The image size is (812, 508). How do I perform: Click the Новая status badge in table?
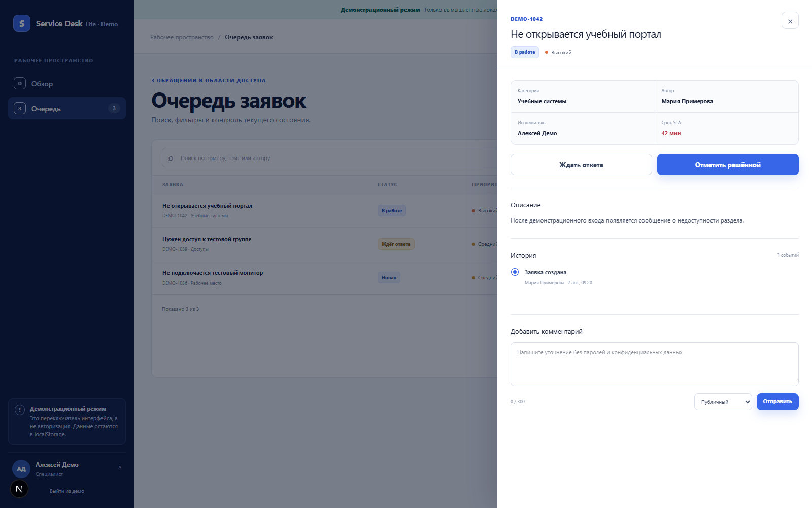click(x=389, y=278)
